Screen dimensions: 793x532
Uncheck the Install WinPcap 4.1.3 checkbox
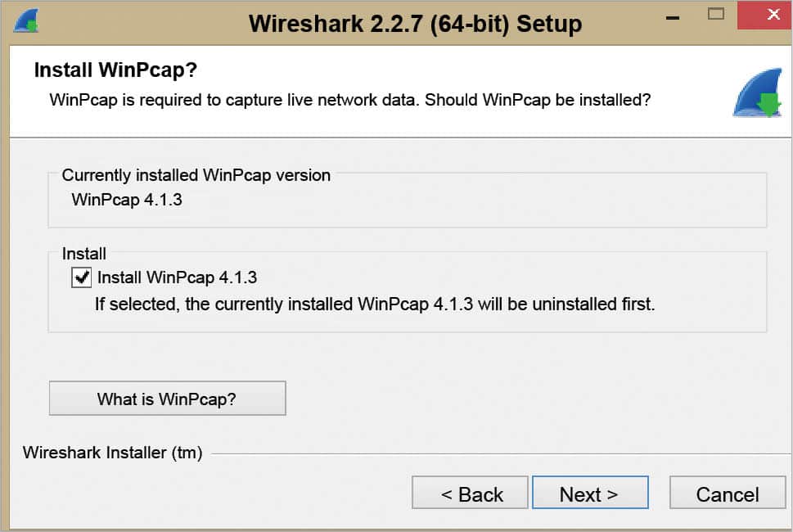pos(82,277)
